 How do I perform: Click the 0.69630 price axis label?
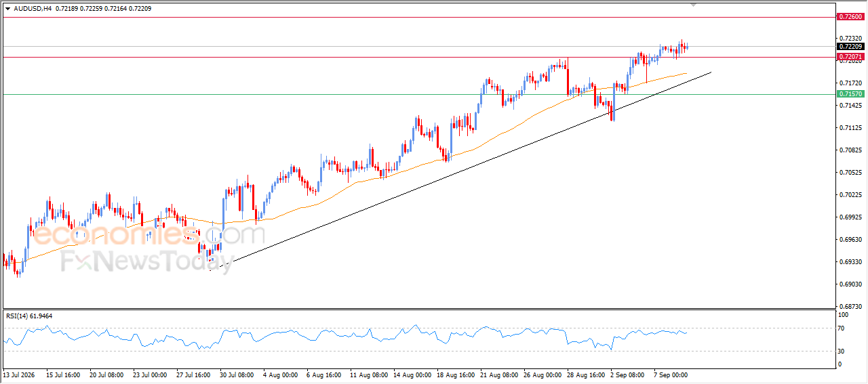point(850,240)
